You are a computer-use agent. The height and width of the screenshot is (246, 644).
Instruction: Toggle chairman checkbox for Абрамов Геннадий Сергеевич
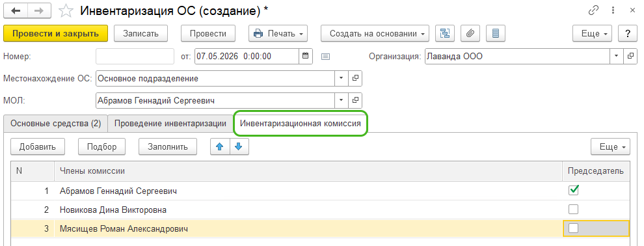(x=573, y=190)
